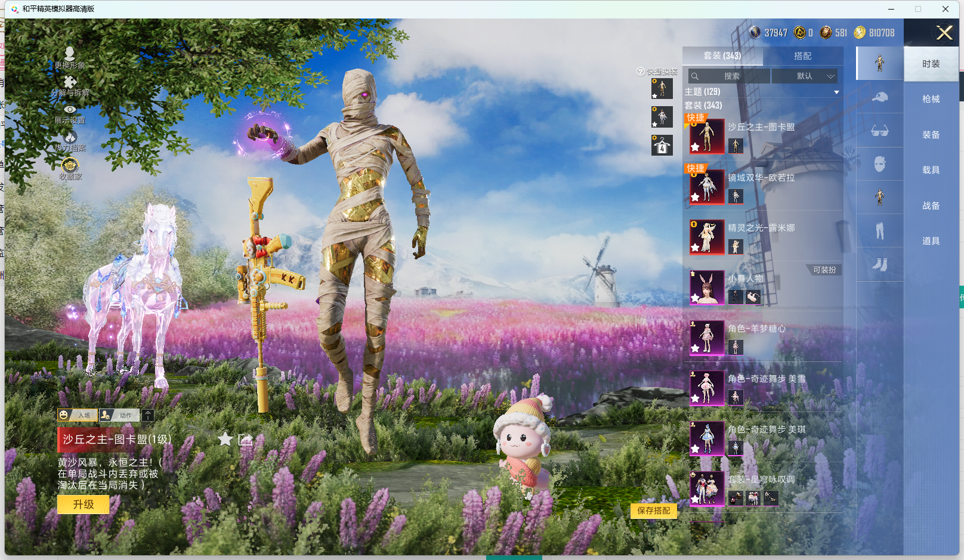Toggle favorite star for 沙丘之主-图卡盟
This screenshot has height=560, width=964.
pos(225,440)
